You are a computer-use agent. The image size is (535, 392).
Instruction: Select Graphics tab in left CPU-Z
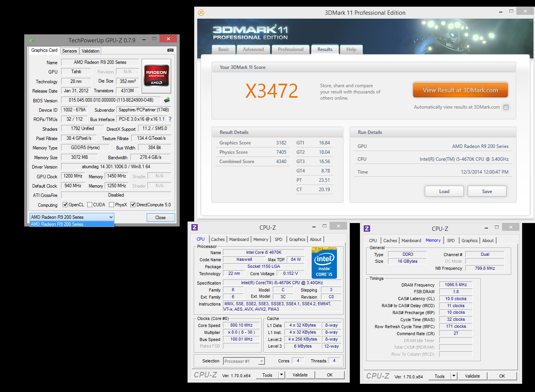297,239
